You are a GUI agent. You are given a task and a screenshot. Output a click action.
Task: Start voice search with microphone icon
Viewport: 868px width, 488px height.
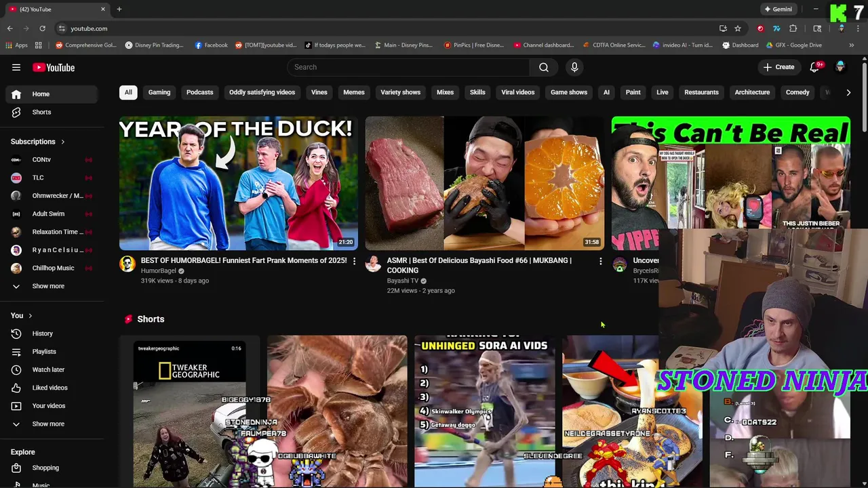click(x=574, y=67)
